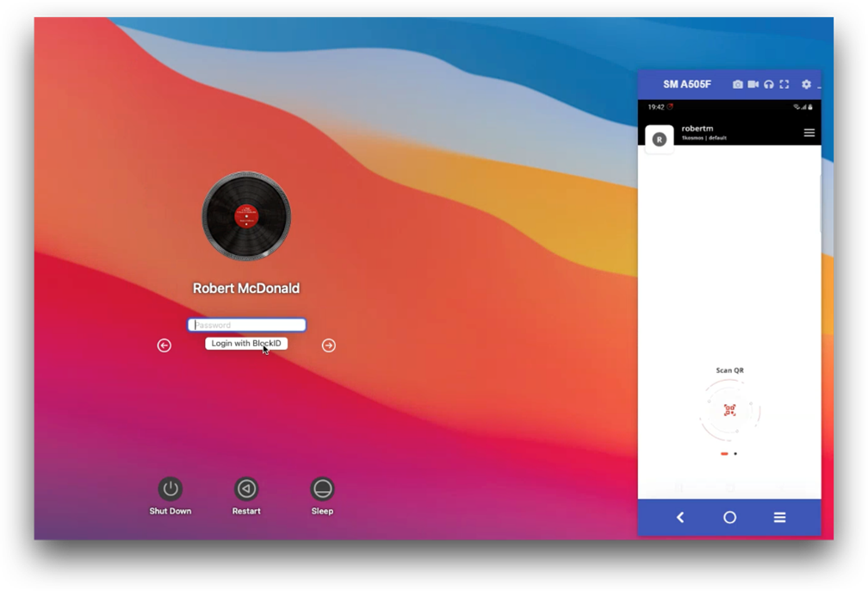Focus the Password input field

tap(246, 325)
